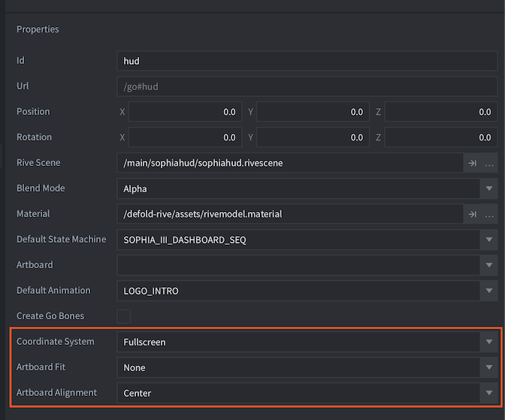
Task: Browse for Material file using ellipsis button
Action: pyautogui.click(x=489, y=214)
